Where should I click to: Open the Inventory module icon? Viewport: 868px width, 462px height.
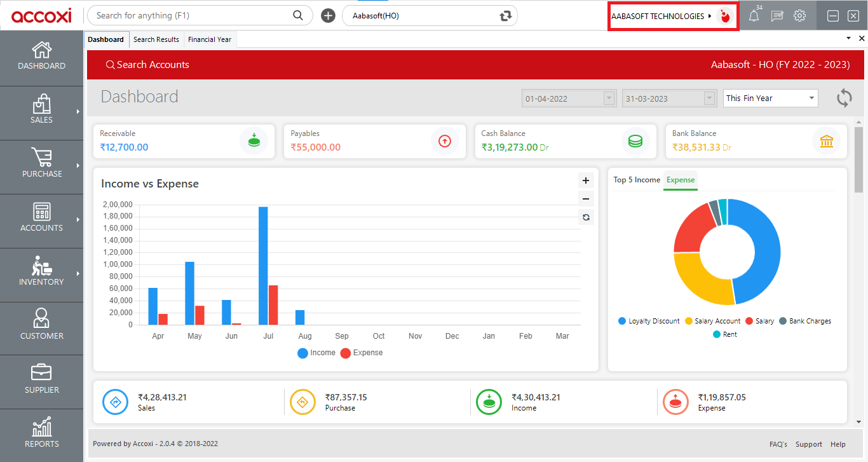click(42, 266)
